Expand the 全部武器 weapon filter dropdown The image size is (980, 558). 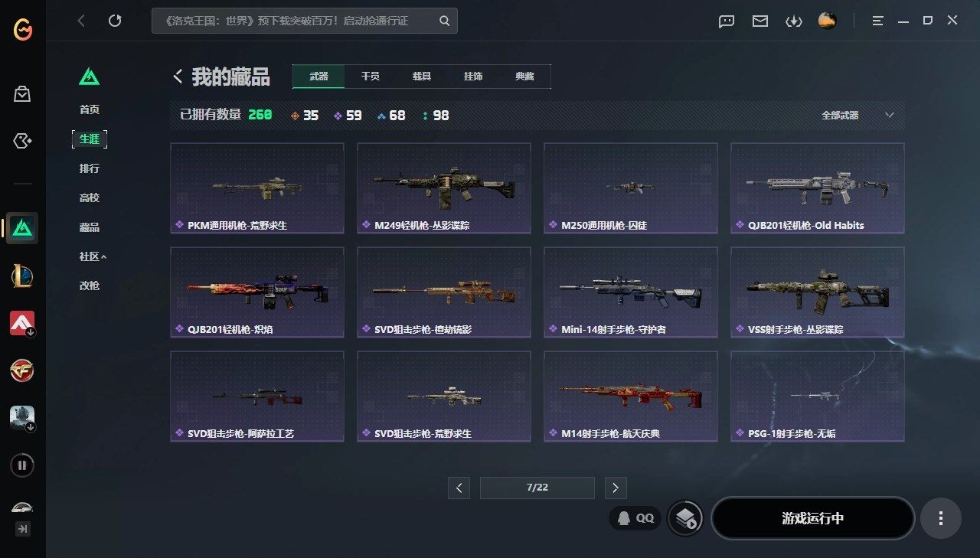point(857,116)
